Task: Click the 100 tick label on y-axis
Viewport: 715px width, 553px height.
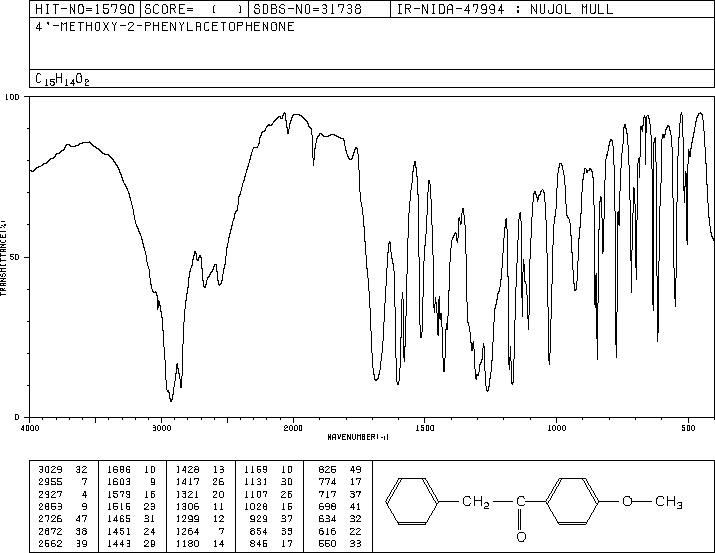Action: (12, 97)
